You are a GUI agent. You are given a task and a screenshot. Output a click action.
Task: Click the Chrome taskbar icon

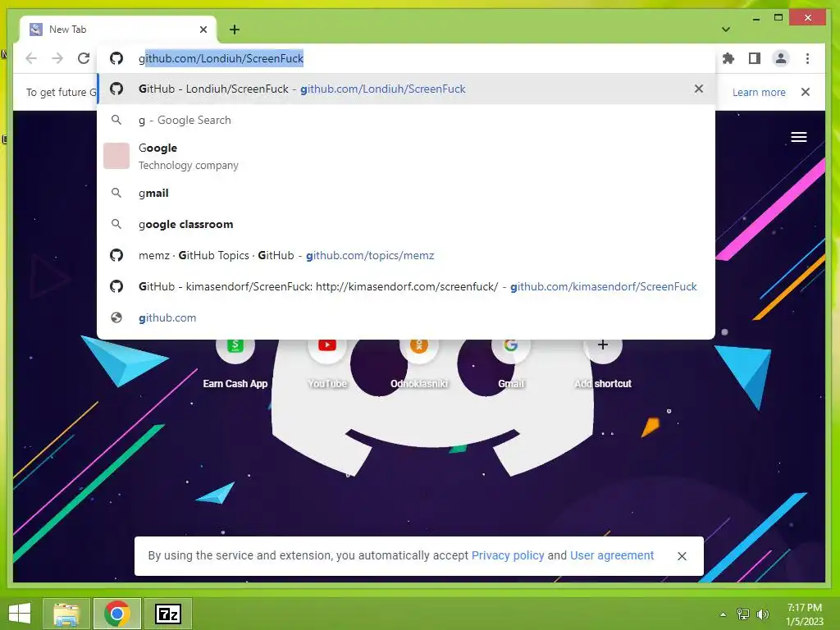[x=116, y=614]
